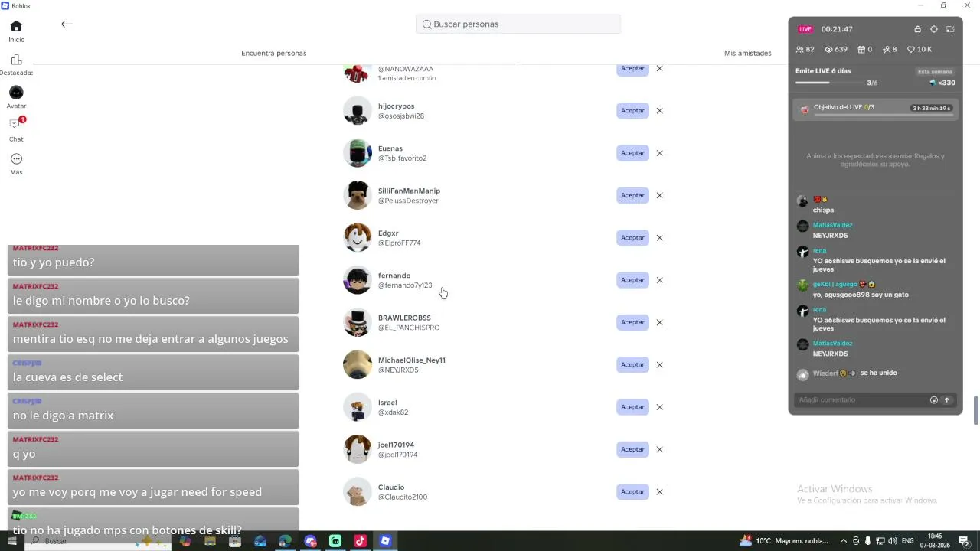Dismiss SilliFanManManip request with X
This screenshot has width=980, height=551.
(x=659, y=195)
